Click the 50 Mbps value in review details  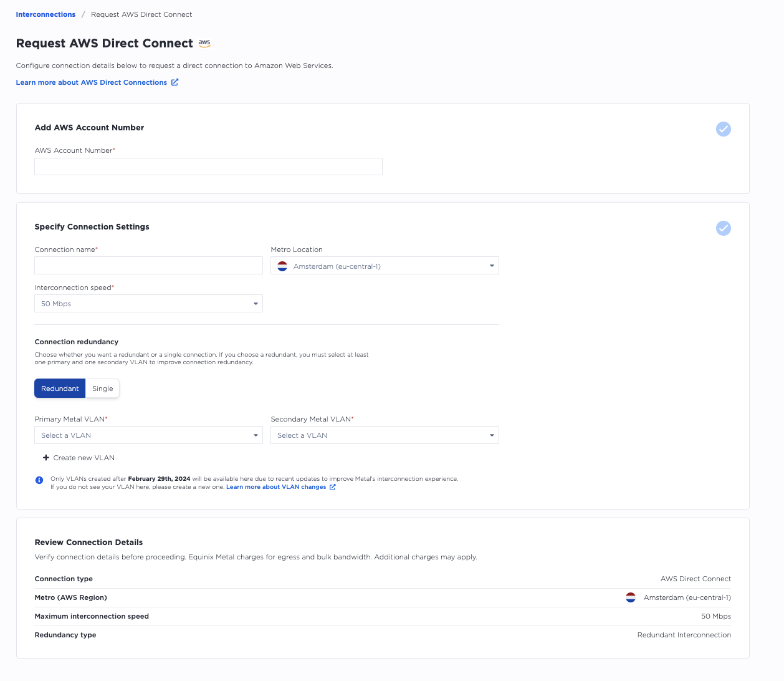[716, 616]
